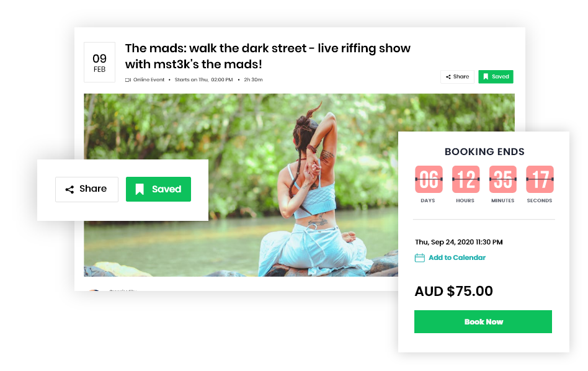Click the small green Saved button
The width and height of the screenshot is (588, 371).
[496, 76]
